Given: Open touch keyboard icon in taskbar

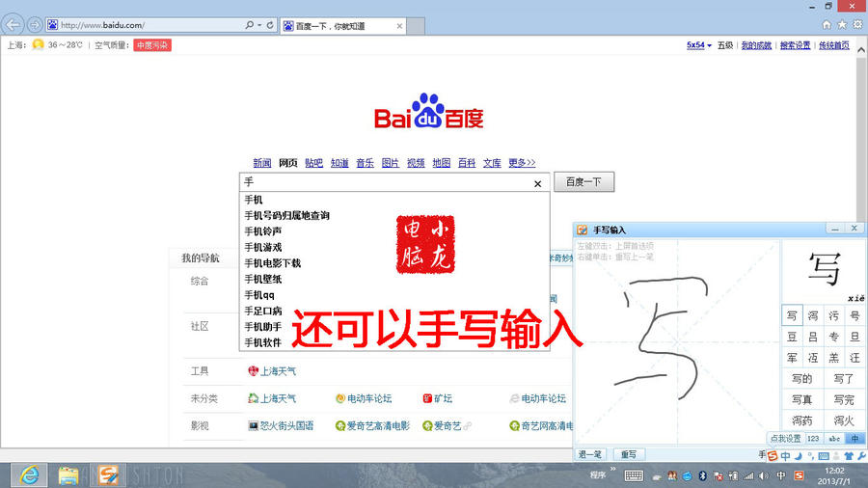Looking at the screenshot, I should 634,475.
